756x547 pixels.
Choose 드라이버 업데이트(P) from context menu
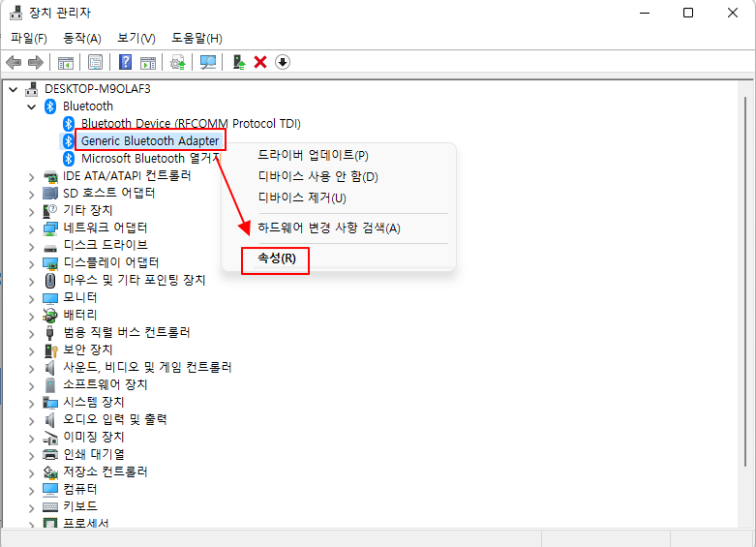313,155
